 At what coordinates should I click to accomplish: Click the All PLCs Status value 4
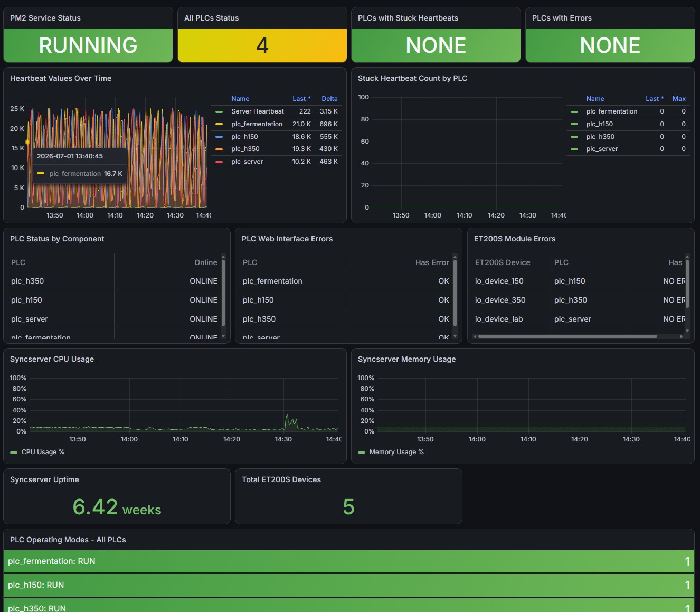tap(262, 45)
